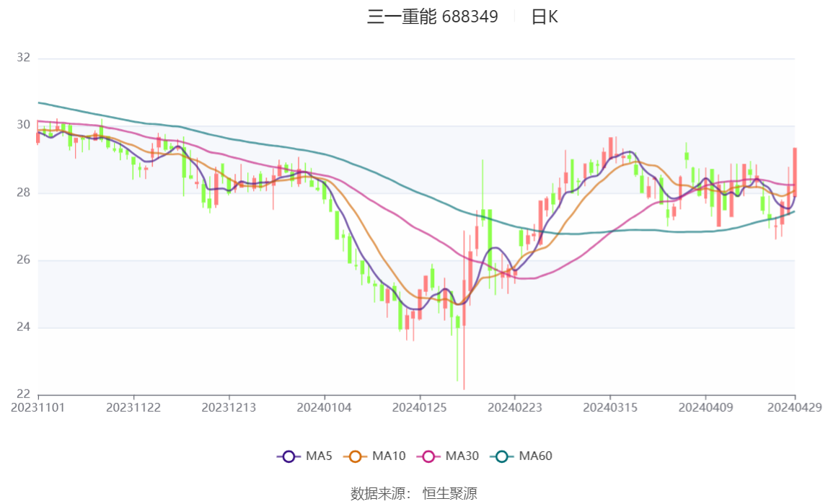
Task: Click the pink MA30 legend marker circle
Action: 428,456
